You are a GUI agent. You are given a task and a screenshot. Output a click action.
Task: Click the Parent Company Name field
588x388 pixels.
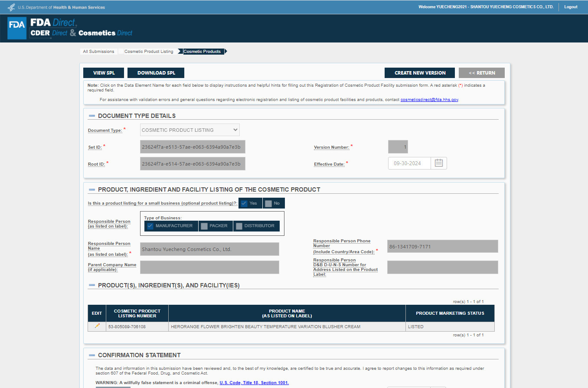click(x=209, y=267)
